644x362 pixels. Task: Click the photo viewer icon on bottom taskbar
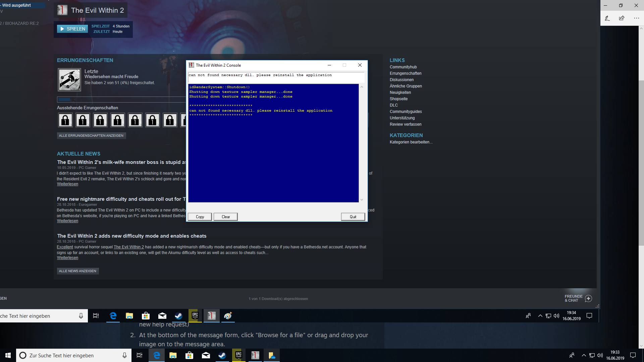tap(272, 355)
